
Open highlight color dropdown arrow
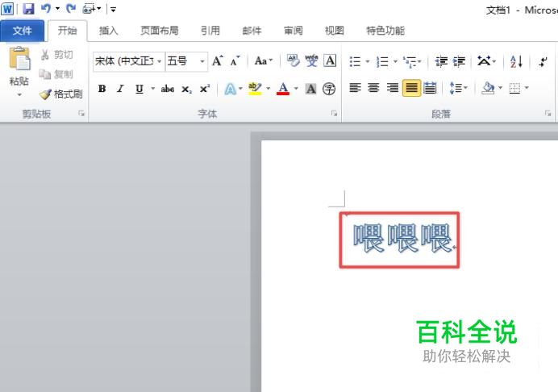pos(268,88)
